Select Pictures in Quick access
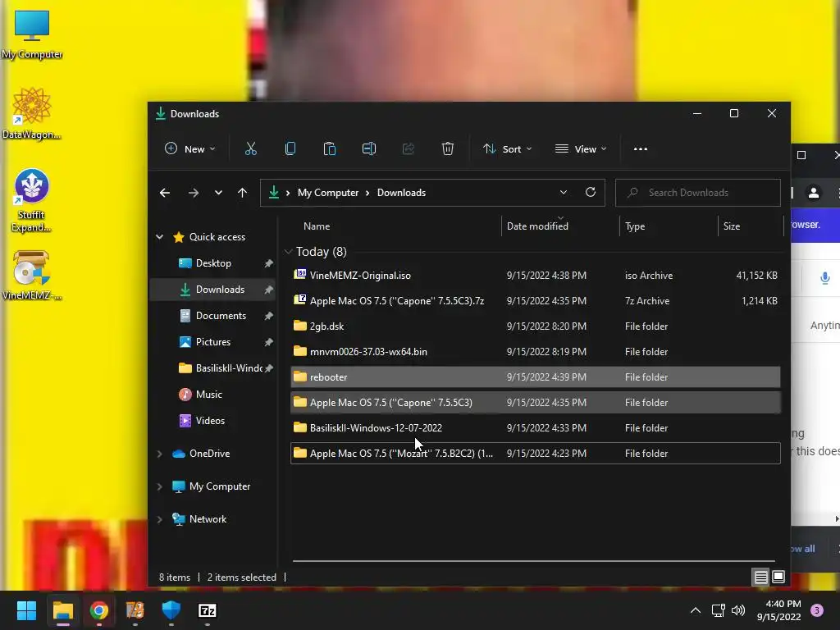This screenshot has height=630, width=840. (212, 342)
